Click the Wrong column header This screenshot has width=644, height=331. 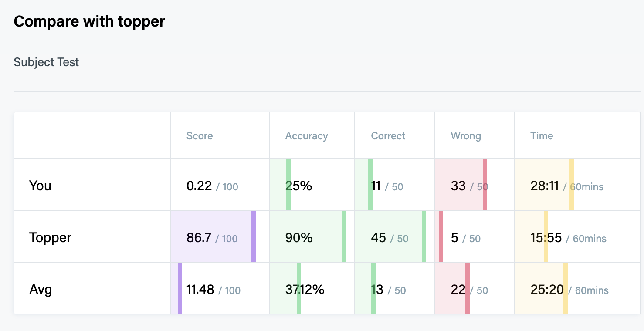[465, 136]
